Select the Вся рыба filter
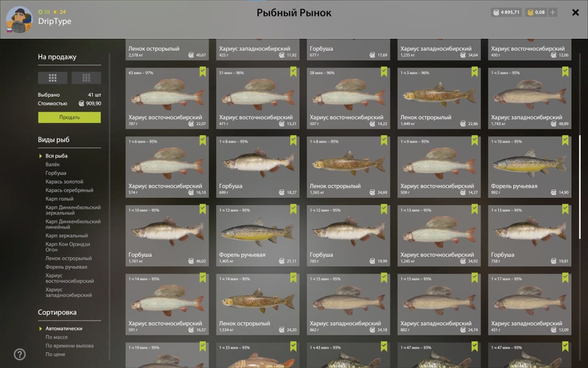 [57, 156]
